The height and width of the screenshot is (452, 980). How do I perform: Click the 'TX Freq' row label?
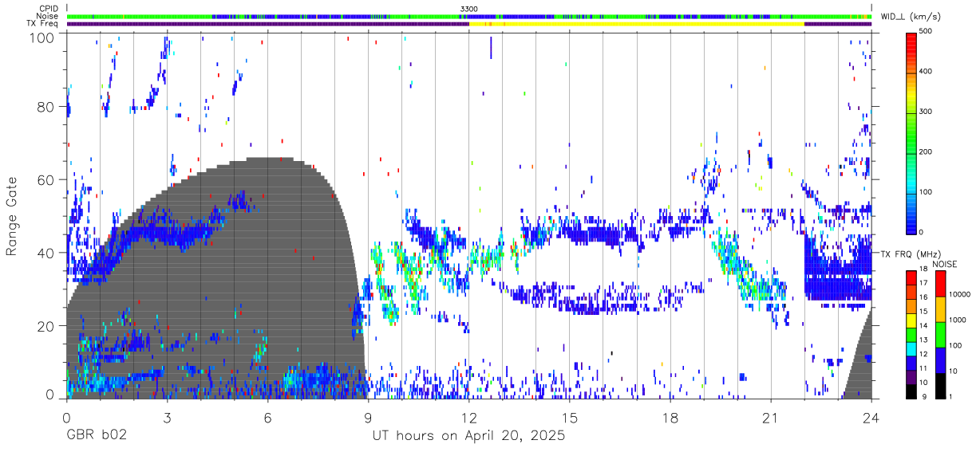tap(42, 24)
